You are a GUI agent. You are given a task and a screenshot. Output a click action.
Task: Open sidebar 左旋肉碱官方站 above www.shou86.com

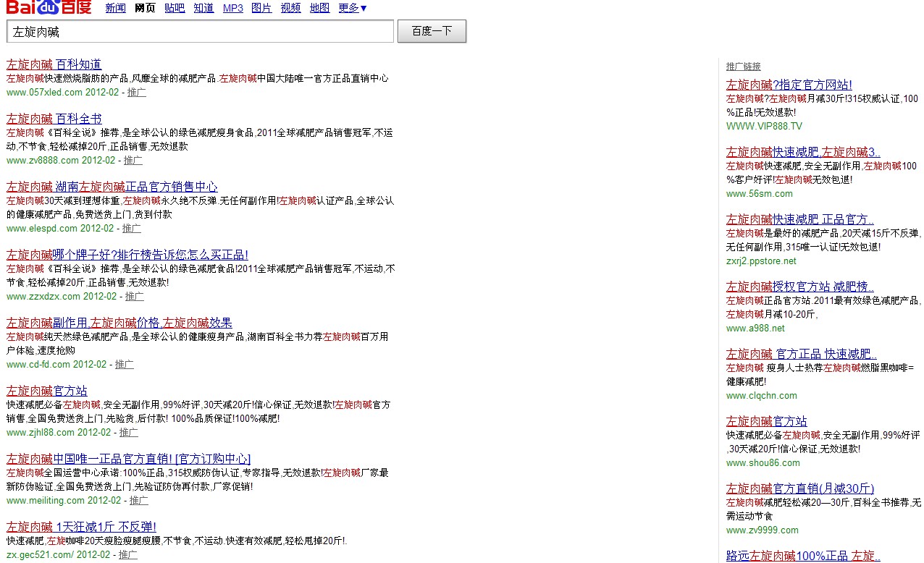(x=767, y=421)
